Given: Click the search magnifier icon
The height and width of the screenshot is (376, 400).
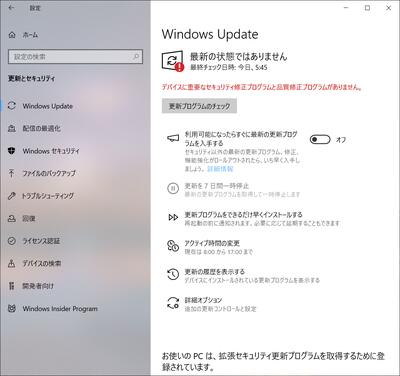Looking at the screenshot, I should coord(136,56).
